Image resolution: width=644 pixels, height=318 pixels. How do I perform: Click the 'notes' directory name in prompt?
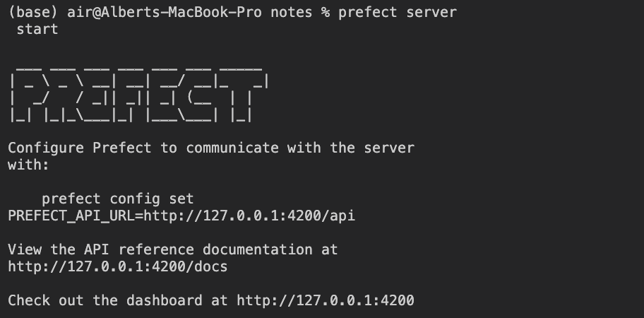pos(292,12)
